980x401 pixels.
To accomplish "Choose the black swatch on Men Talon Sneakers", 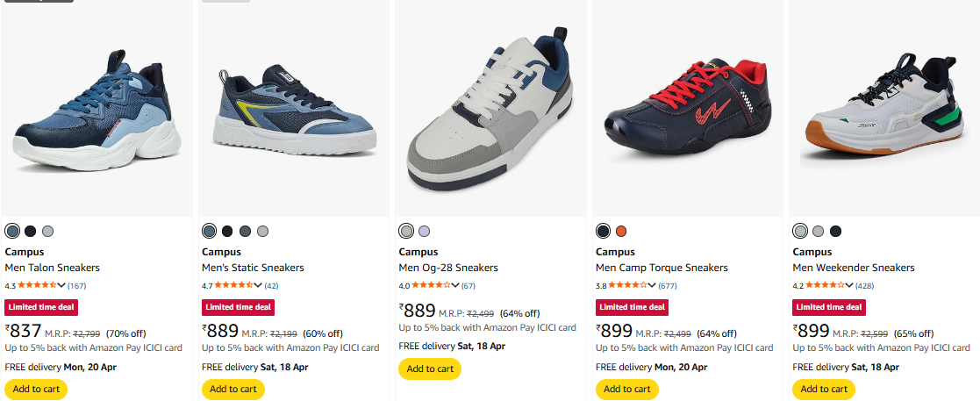I will tap(30, 232).
